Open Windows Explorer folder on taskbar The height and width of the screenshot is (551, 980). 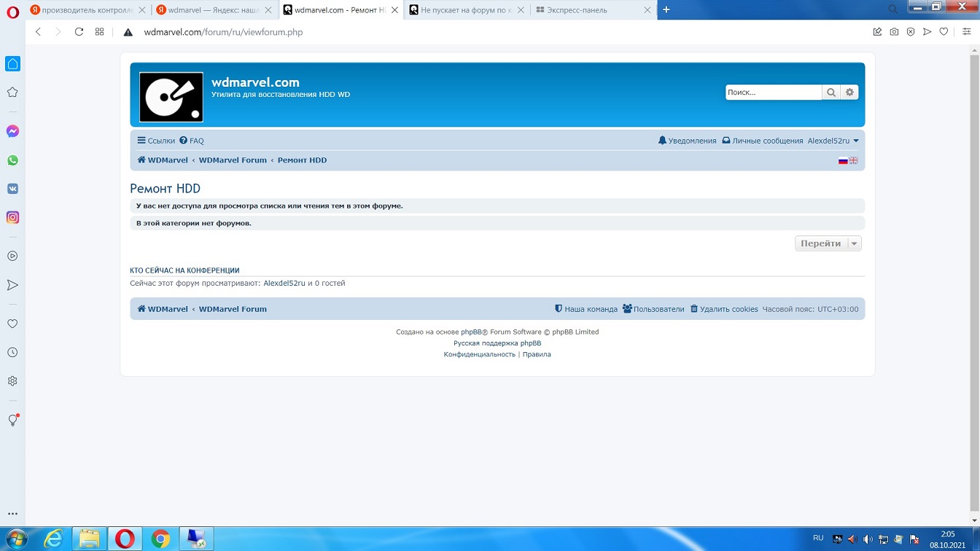[x=89, y=539]
